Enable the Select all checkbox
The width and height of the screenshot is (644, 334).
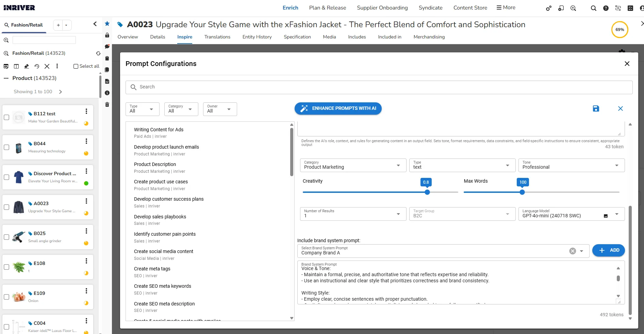tap(76, 66)
